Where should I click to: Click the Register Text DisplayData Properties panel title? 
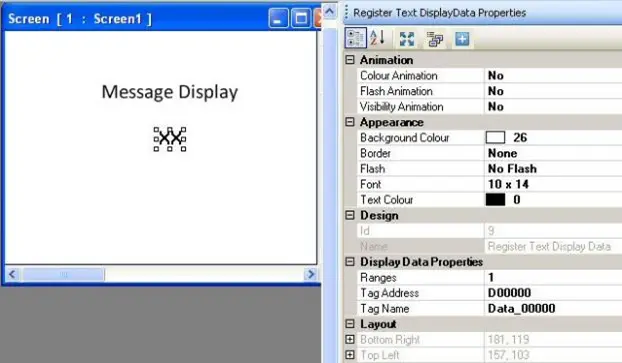pos(440,13)
